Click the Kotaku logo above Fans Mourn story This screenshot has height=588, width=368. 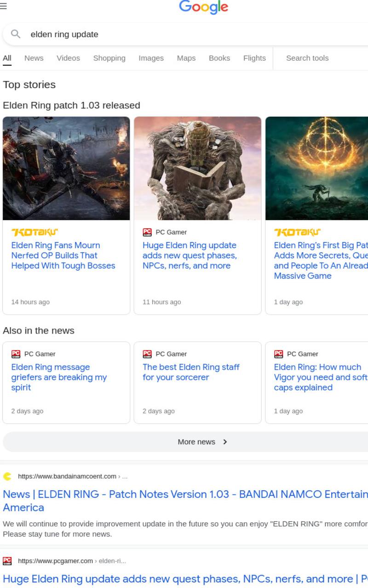35,232
